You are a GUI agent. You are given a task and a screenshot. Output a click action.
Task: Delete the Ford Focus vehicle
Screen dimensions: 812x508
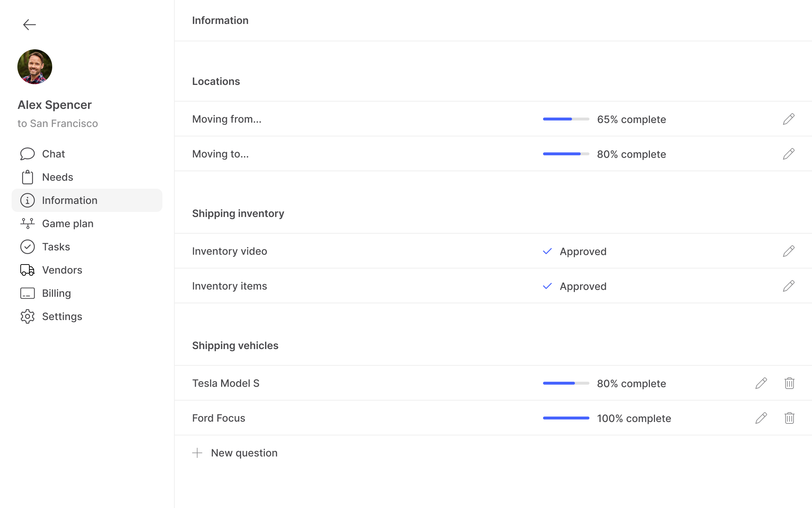[x=789, y=418]
